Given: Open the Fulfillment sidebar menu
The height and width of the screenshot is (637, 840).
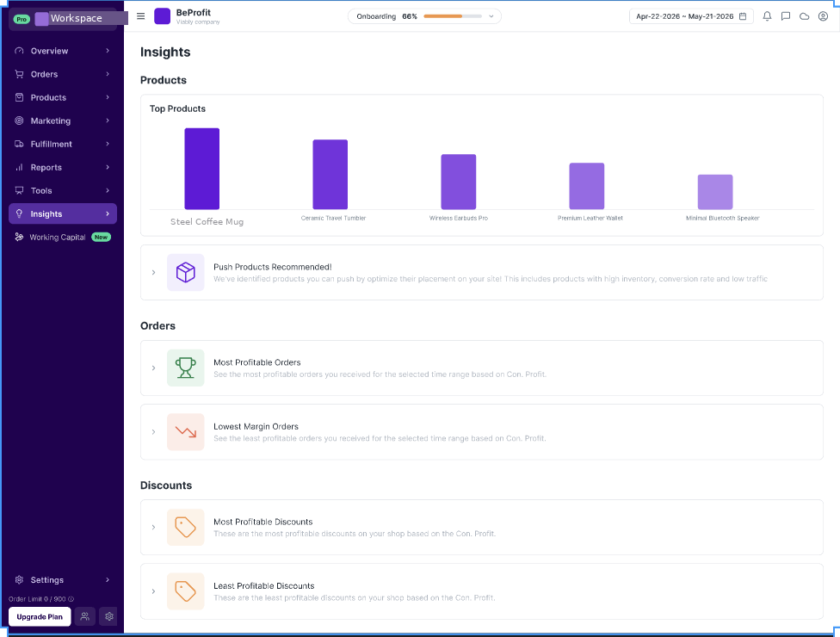Looking at the screenshot, I should (x=63, y=144).
